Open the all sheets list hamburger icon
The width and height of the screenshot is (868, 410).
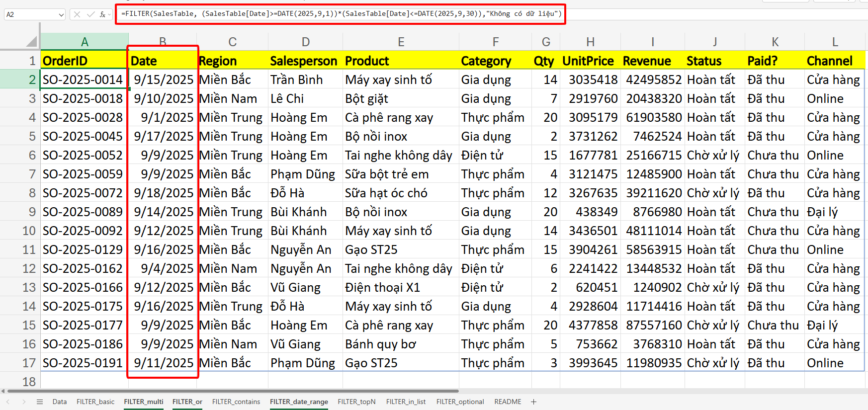(x=40, y=402)
